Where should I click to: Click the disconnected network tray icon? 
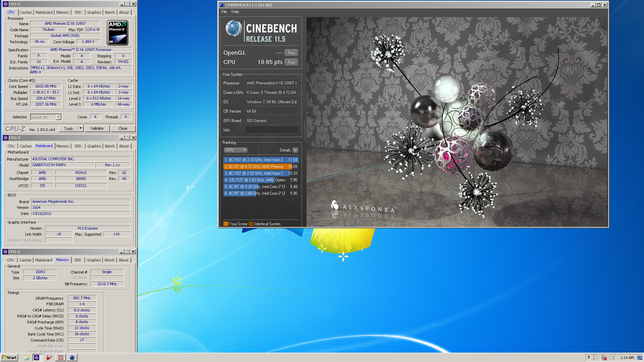click(604, 358)
